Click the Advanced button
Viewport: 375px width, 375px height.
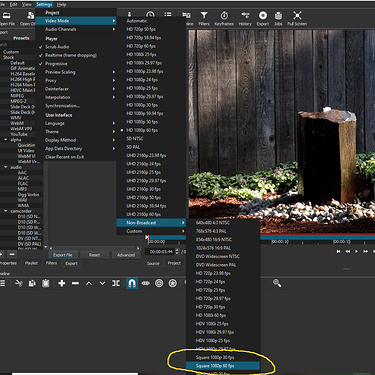[x=126, y=255]
